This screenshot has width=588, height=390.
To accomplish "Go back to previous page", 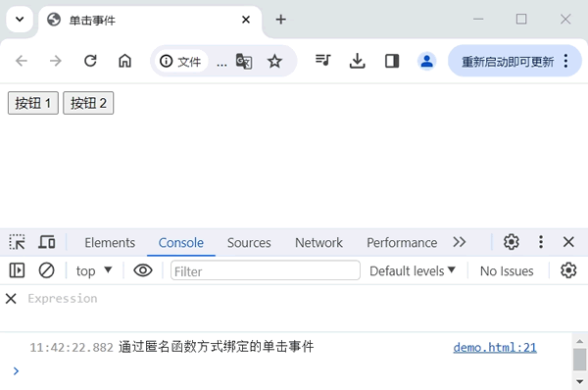I will point(22,61).
